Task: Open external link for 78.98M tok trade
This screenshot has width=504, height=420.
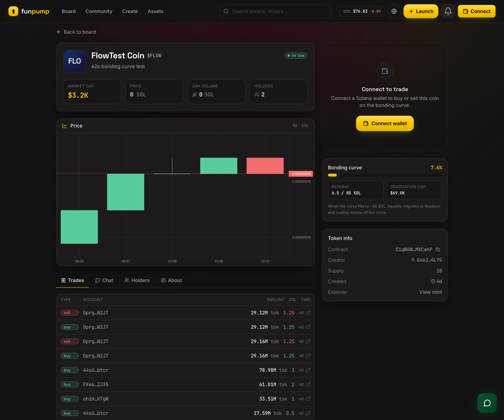Action: click(308, 370)
